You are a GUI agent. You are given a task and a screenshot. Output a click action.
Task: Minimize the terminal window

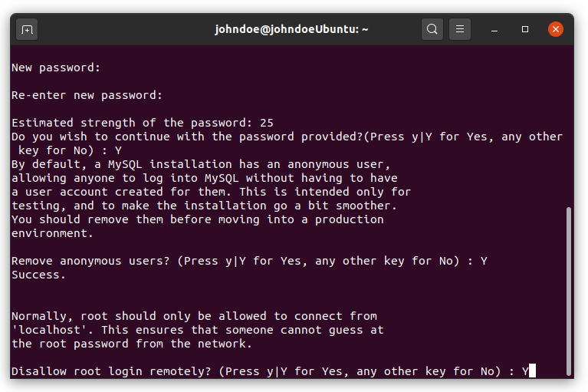(494, 29)
